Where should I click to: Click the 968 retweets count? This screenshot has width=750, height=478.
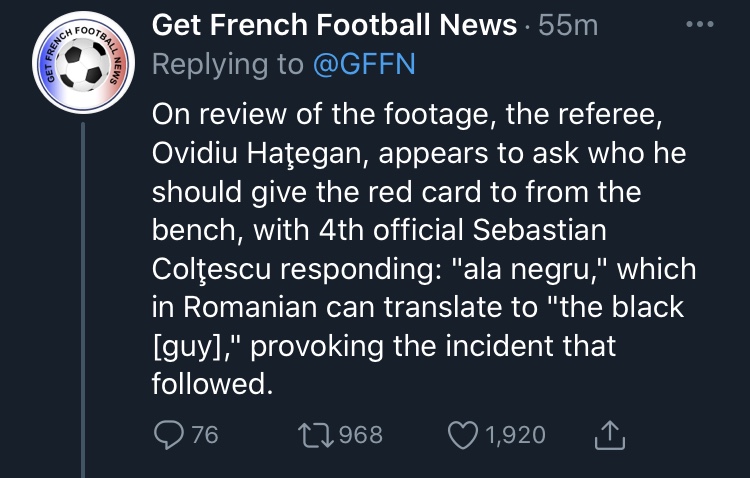coord(361,435)
